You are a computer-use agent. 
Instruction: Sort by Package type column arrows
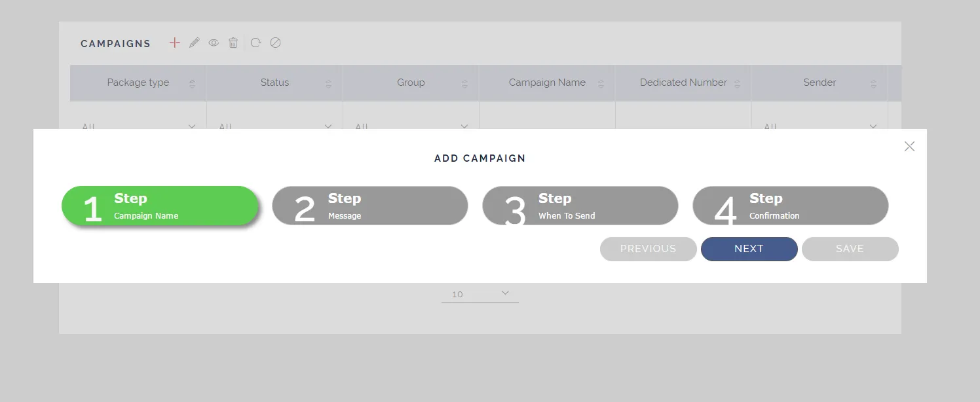192,83
